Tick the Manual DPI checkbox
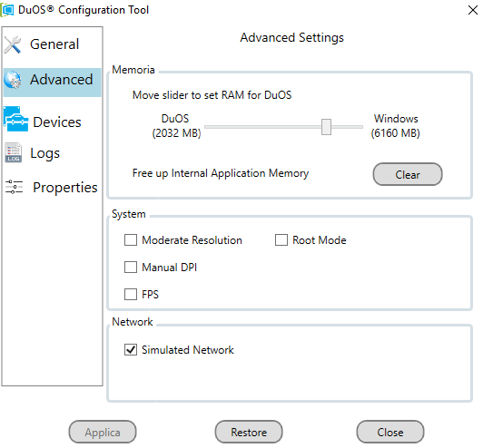This screenshot has height=448, width=483. click(x=131, y=267)
